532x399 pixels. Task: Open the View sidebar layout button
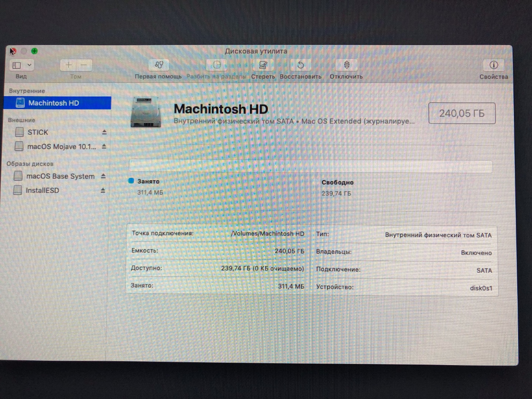[x=17, y=65]
